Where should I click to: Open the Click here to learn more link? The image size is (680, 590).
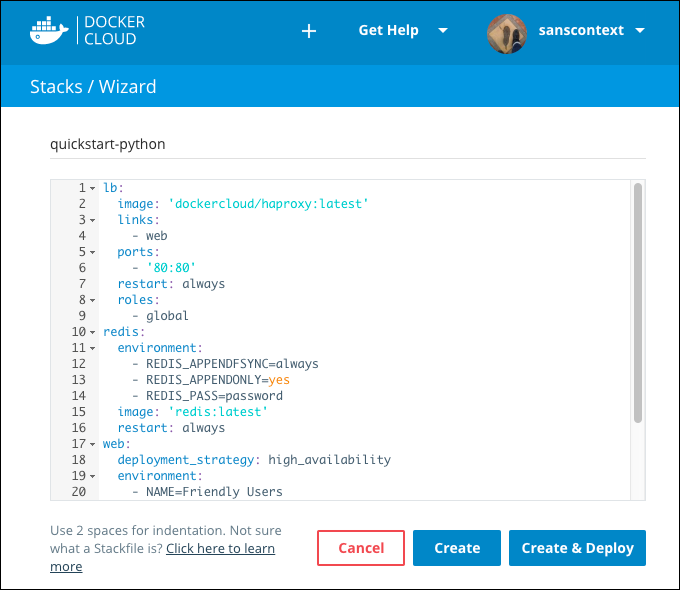coord(220,549)
